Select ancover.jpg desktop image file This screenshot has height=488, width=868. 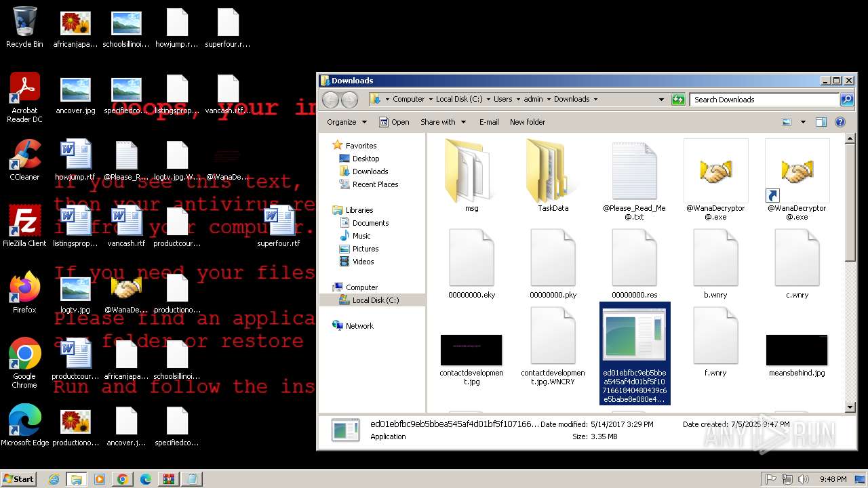[75, 94]
